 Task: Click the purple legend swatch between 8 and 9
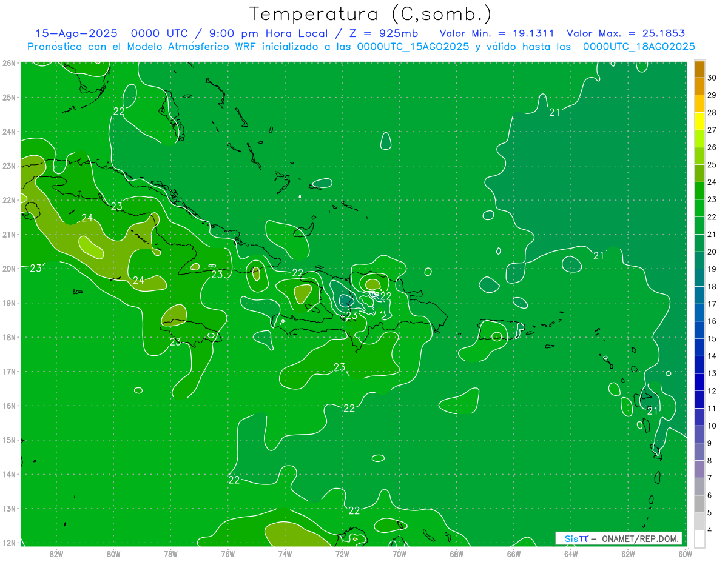coord(699,452)
